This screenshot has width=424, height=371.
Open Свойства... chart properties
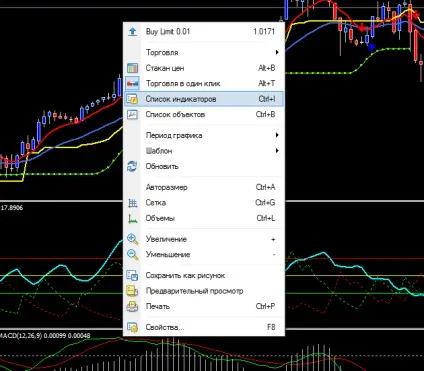(204, 327)
